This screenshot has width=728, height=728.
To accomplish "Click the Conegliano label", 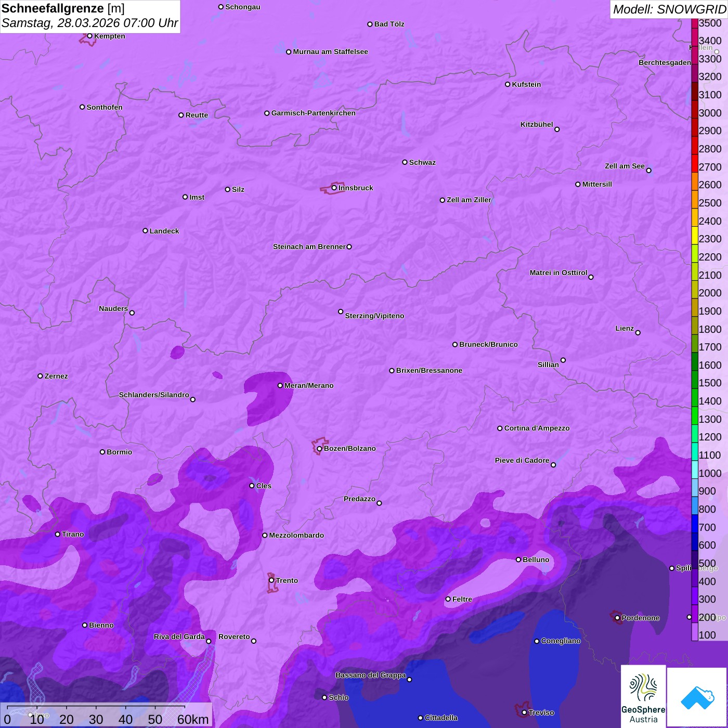I will click(561, 641).
